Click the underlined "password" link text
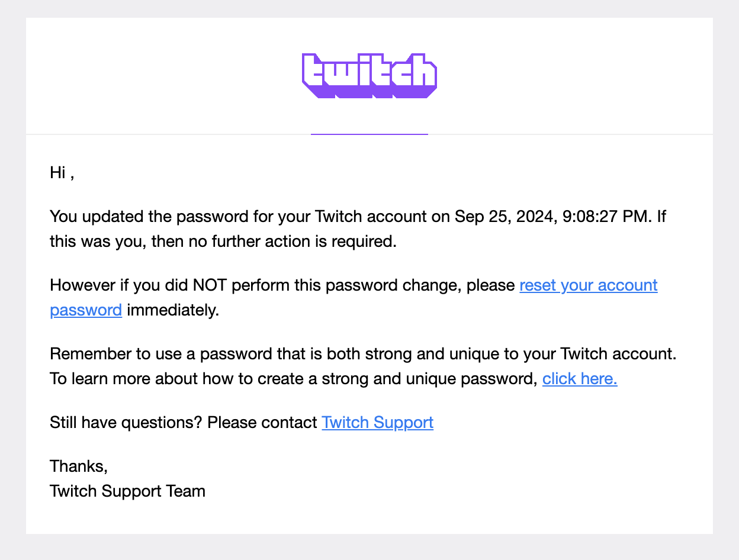The image size is (739, 560). pos(86,310)
